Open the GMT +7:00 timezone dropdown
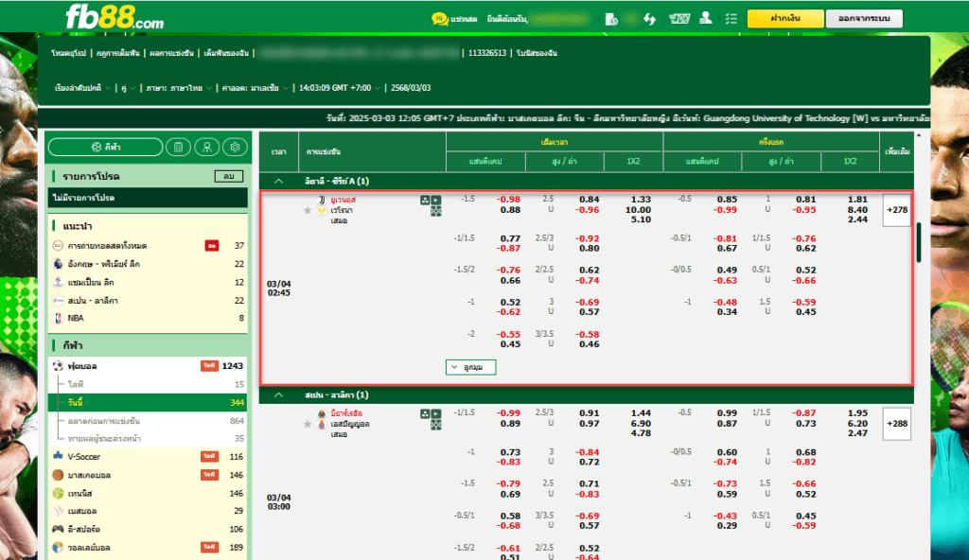 [340, 88]
